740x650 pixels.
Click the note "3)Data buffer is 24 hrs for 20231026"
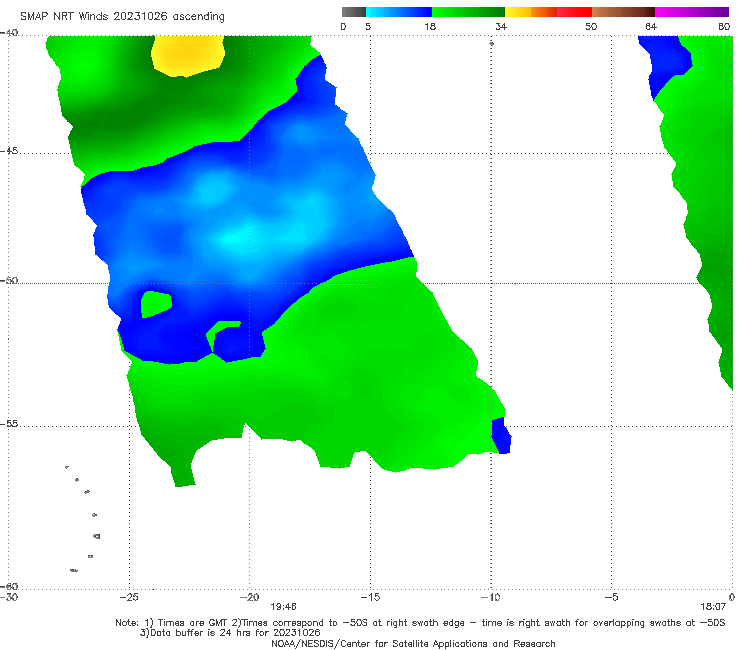click(230, 633)
